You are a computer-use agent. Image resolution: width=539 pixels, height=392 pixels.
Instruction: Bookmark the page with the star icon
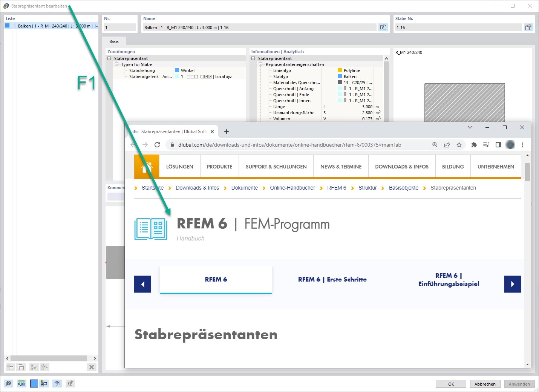tap(459, 145)
